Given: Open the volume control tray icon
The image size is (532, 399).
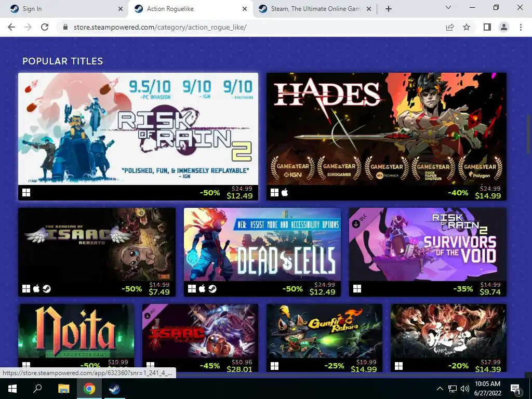Looking at the screenshot, I should pos(465,389).
